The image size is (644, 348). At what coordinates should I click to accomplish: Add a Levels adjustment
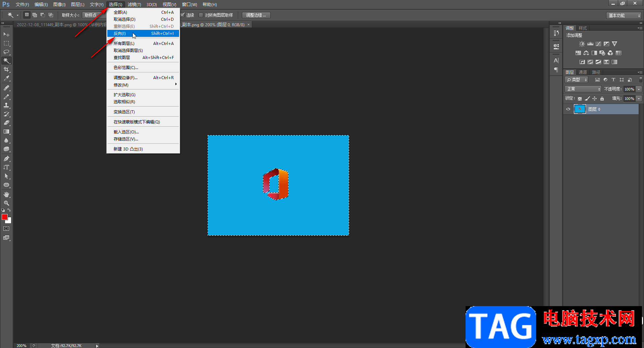point(590,44)
